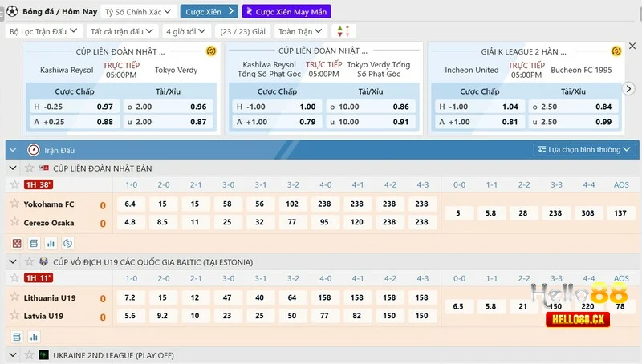Bet over 2.00 at 0.96
642x364 pixels.
(x=168, y=107)
